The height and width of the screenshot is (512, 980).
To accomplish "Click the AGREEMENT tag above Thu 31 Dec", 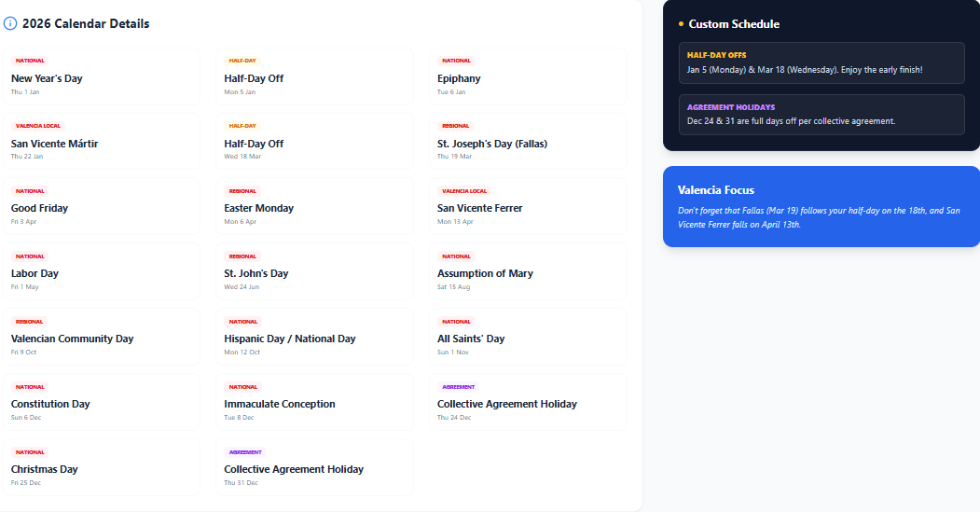I will (x=245, y=452).
